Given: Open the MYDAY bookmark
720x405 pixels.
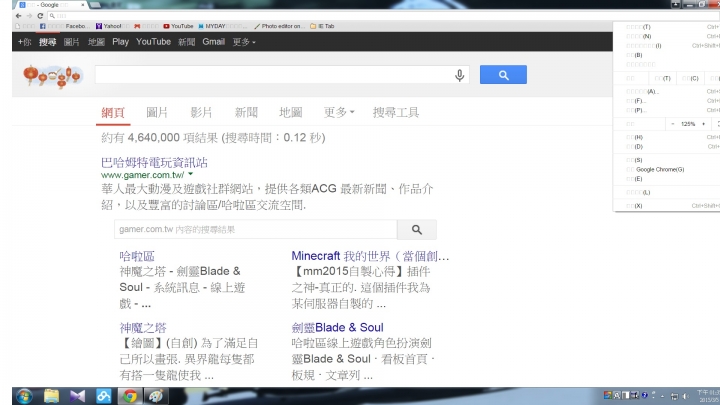Looking at the screenshot, I should click(223, 26).
